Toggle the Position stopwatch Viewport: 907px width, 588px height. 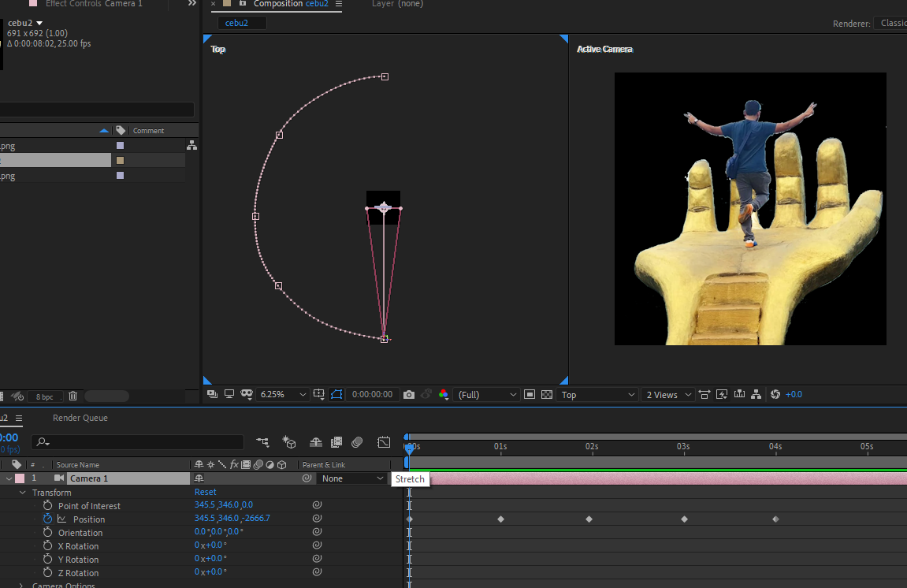(x=47, y=519)
